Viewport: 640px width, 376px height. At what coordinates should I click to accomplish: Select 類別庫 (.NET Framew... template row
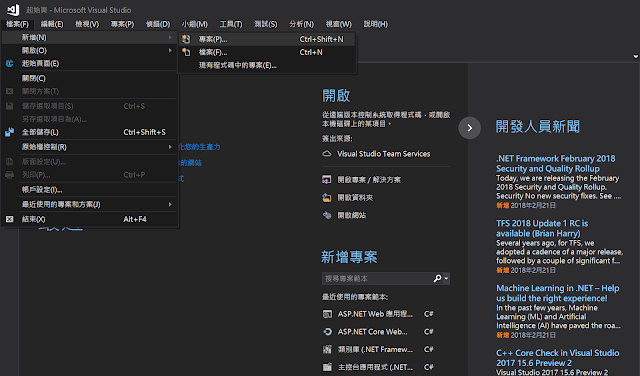click(x=378, y=349)
